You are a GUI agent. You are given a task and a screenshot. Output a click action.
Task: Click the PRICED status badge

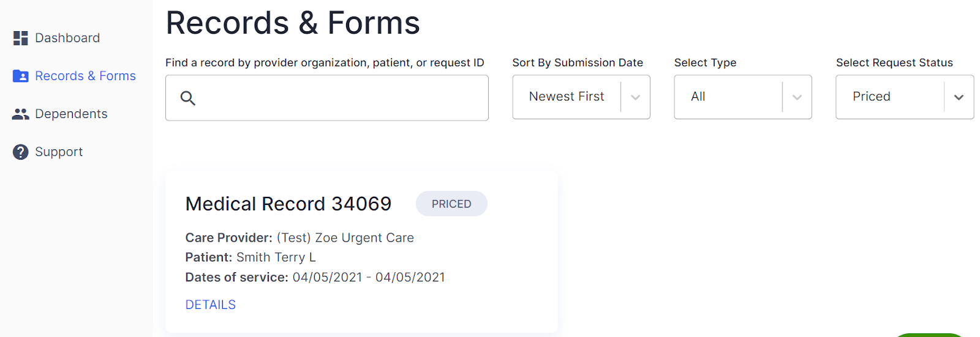[x=451, y=204]
